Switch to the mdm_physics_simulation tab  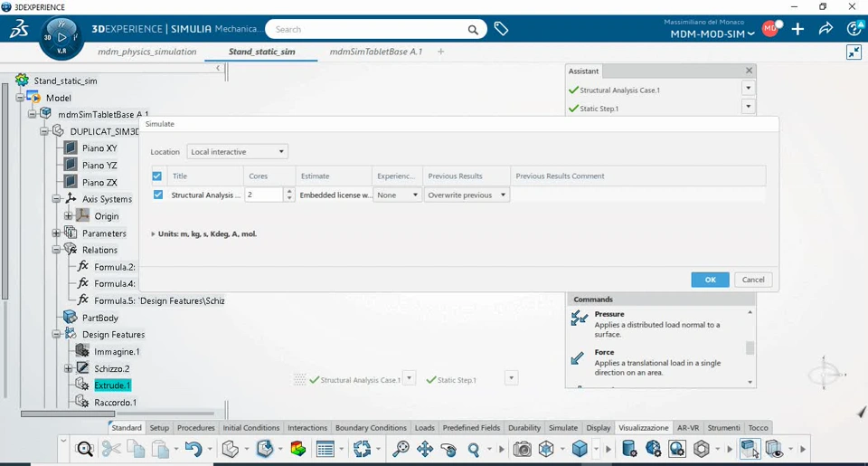pos(147,52)
